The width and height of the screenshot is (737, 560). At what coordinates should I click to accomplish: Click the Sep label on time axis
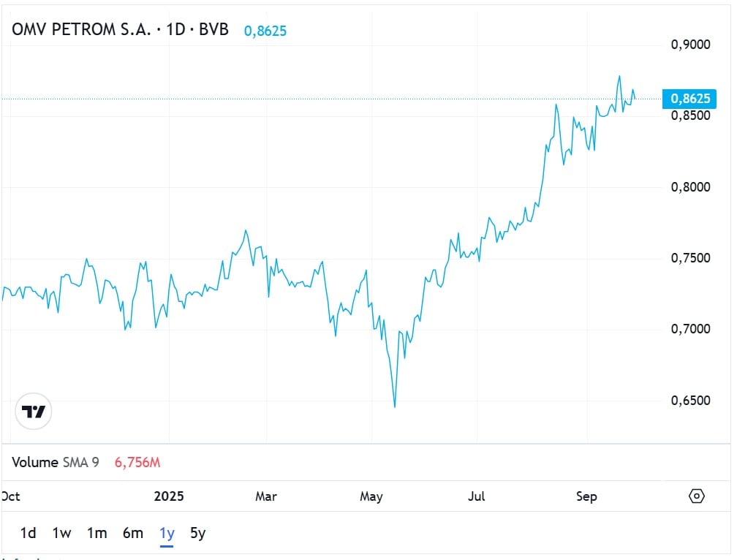(586, 496)
